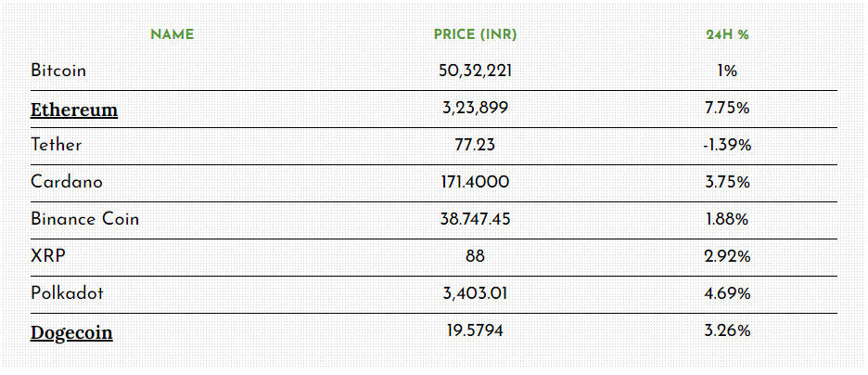868x375 pixels.
Task: Select the Binance Coin name cell
Action: coord(85,219)
